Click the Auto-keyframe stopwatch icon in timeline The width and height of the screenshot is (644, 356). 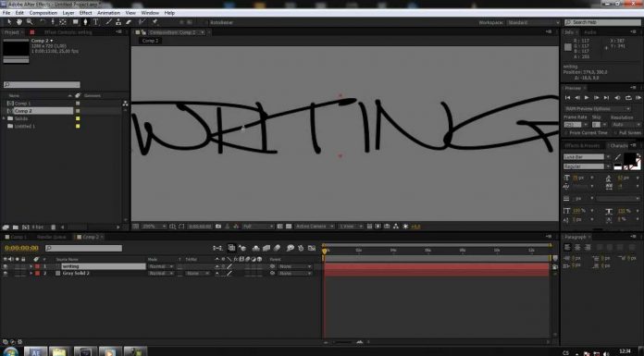pyautogui.click(x=301, y=248)
